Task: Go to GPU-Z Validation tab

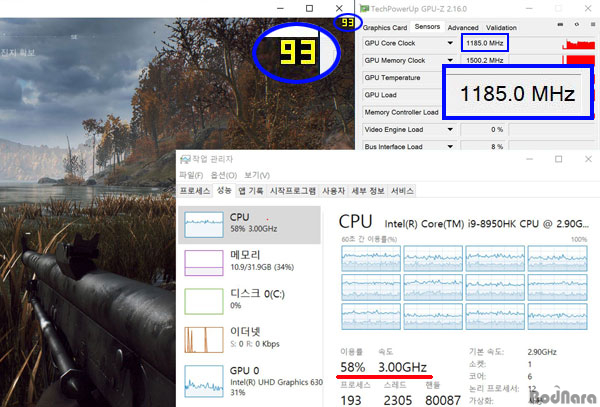Action: (x=501, y=28)
